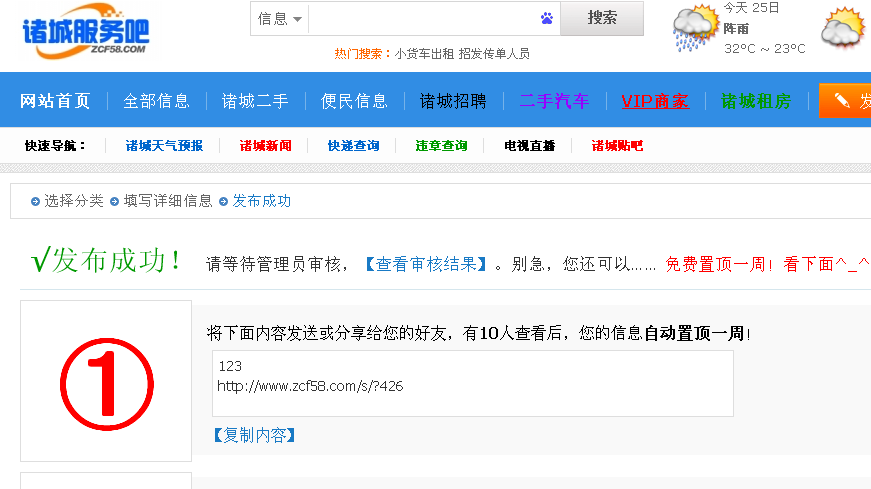The width and height of the screenshot is (871, 489).
Task: Select 二手汽车 from the navigation bar
Action: (x=554, y=101)
